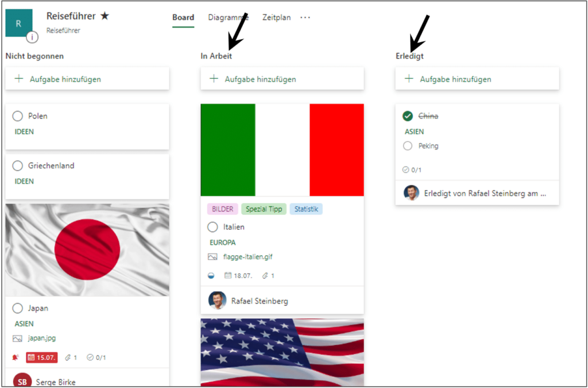The height and width of the screenshot is (388, 588).
Task: Mark the Griechenland task as complete
Action: click(18, 166)
